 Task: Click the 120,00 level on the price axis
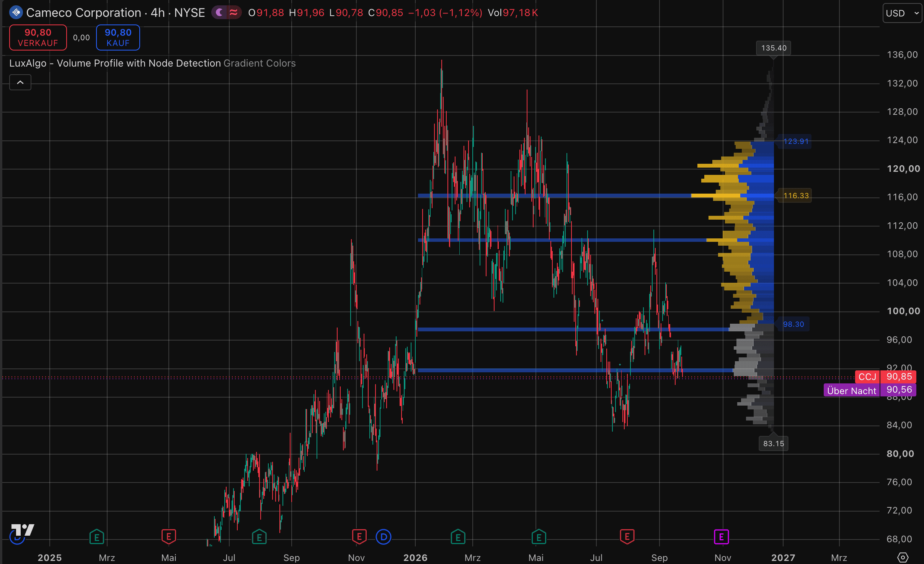(903, 169)
